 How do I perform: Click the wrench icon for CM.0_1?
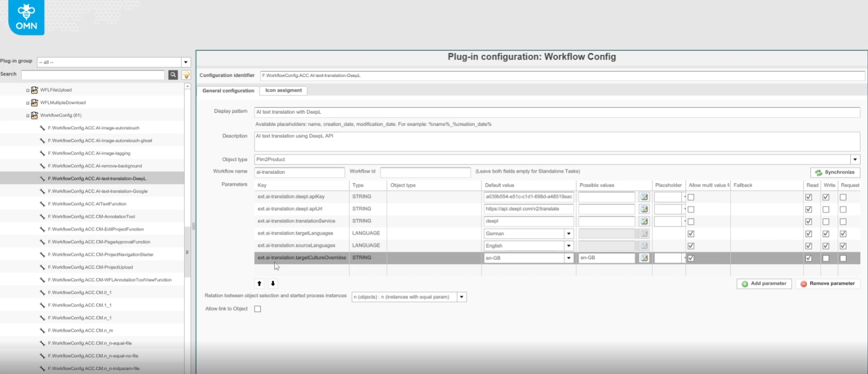click(x=42, y=292)
